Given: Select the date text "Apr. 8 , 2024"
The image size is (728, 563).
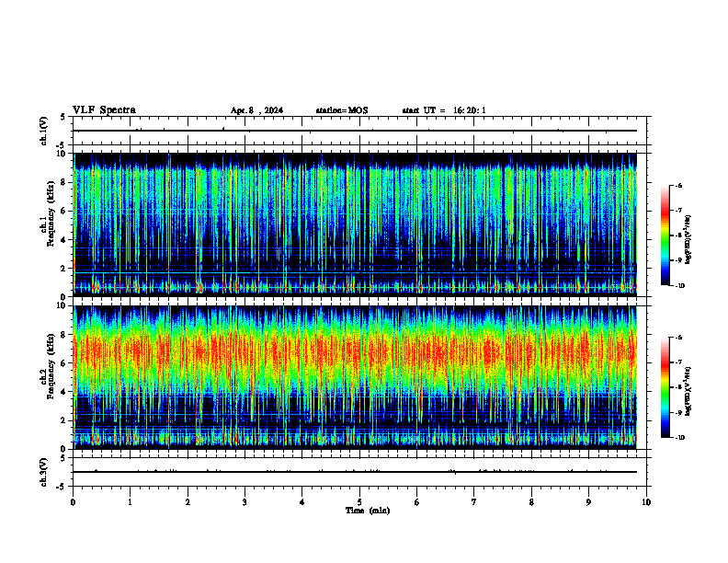Looking at the screenshot, I should click(256, 110).
